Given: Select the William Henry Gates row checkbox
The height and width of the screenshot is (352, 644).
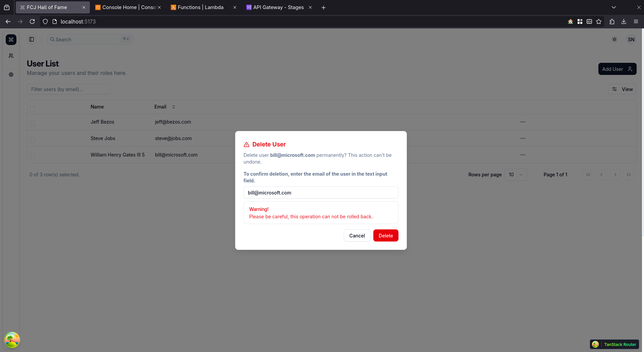Looking at the screenshot, I should click(x=33, y=157).
